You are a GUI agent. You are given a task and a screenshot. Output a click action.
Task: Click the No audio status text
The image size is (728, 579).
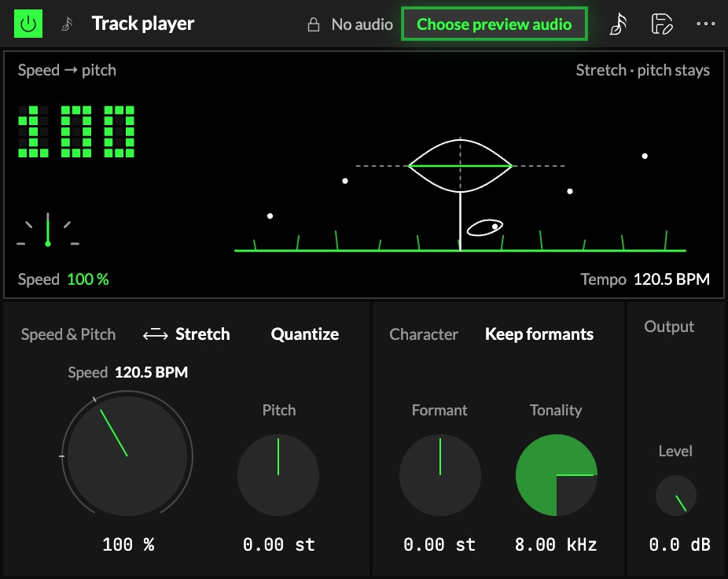point(362,24)
